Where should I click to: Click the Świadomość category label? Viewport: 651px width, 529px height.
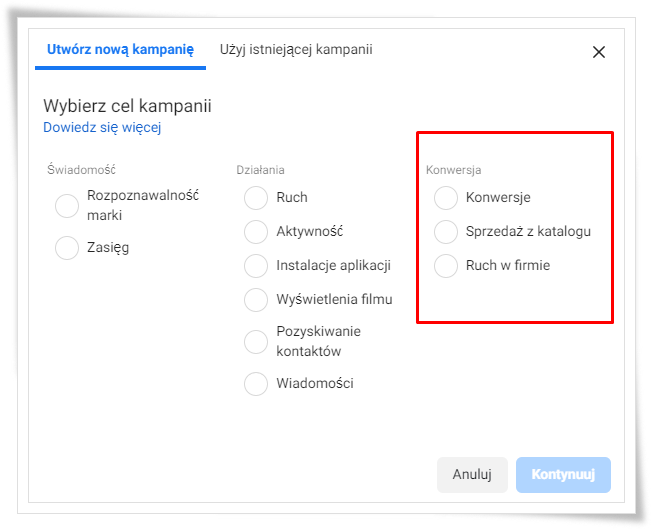[x=81, y=169]
